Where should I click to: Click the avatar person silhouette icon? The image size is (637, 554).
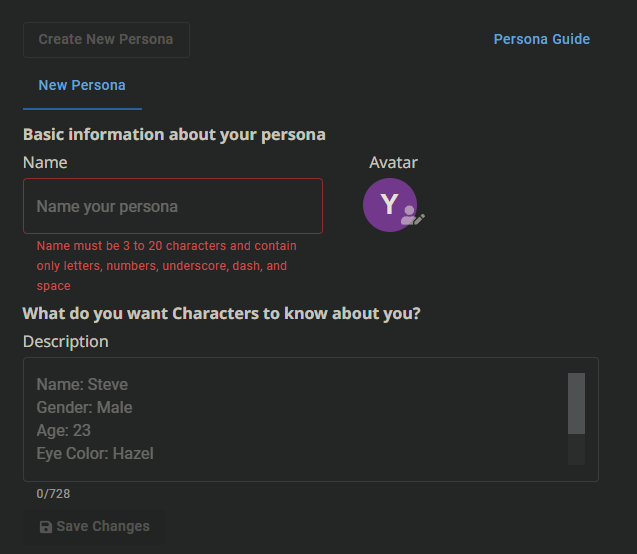point(408,215)
